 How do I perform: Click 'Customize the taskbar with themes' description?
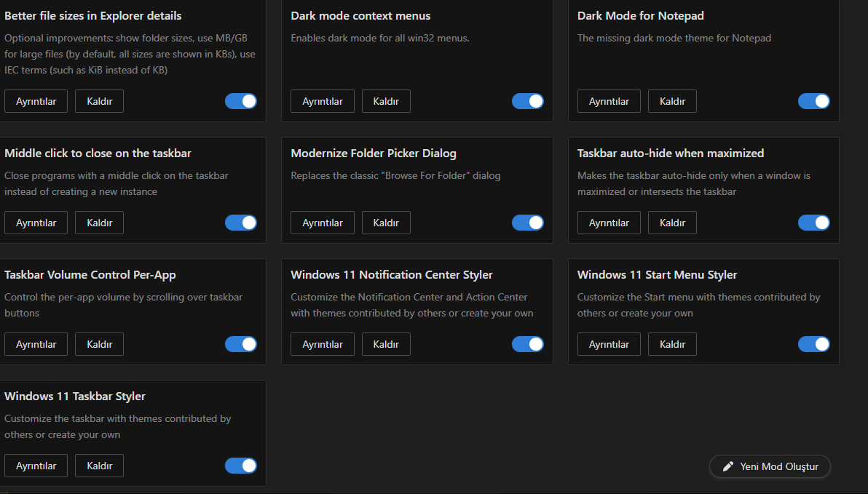click(x=118, y=426)
